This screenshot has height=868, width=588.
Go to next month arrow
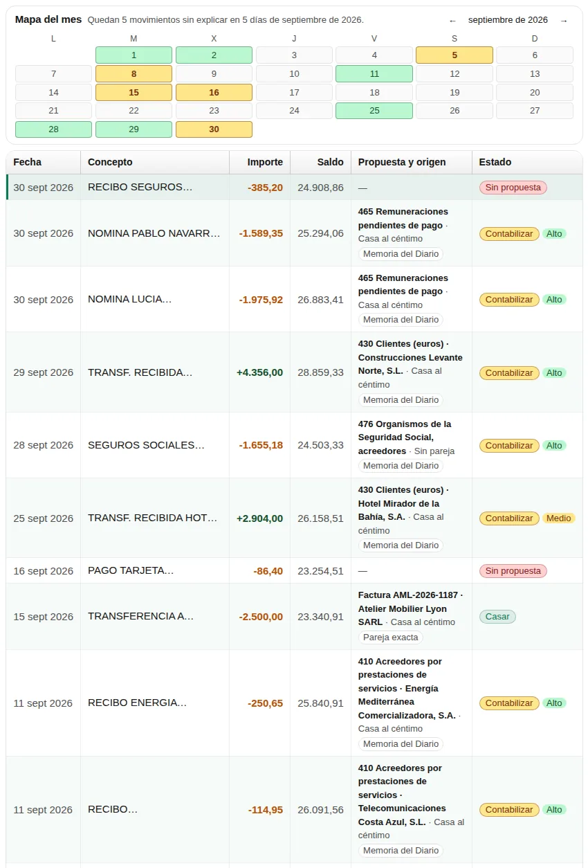[x=564, y=20]
